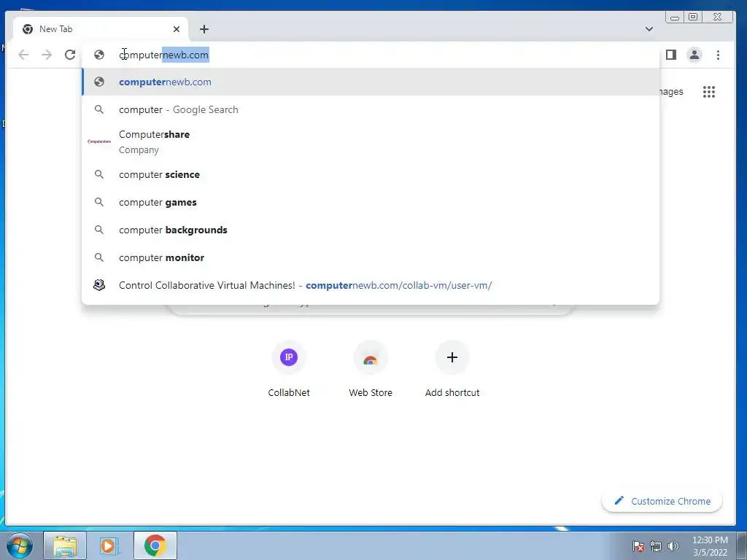Screen dimensions: 747x560
Task: Pick the 'computer science' suggestion
Action: click(x=371, y=175)
